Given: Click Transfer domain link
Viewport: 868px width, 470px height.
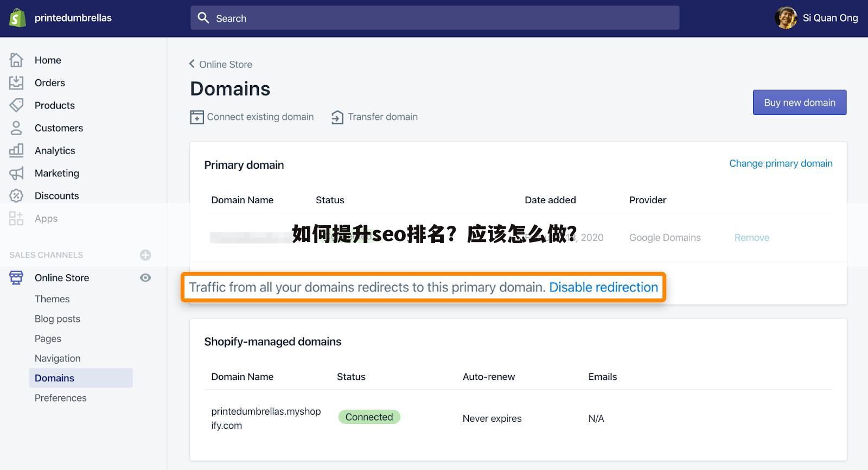Looking at the screenshot, I should [382, 117].
